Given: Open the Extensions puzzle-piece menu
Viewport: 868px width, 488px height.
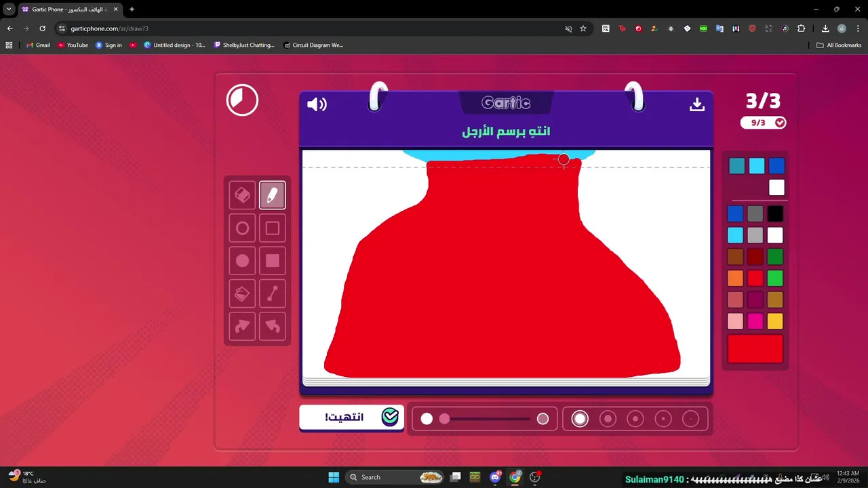Looking at the screenshot, I should [801, 28].
